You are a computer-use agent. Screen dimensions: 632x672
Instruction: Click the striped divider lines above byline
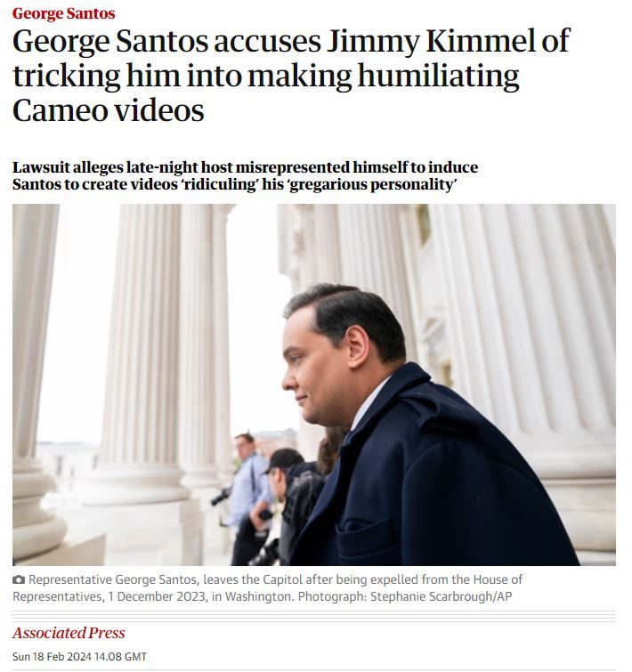(314, 616)
